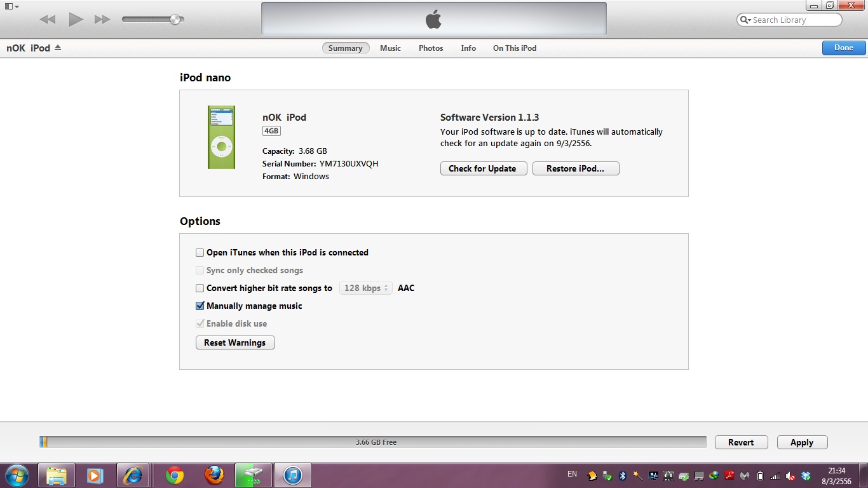Switch to the Music tab
Screen dimensions: 868x488
click(x=390, y=48)
